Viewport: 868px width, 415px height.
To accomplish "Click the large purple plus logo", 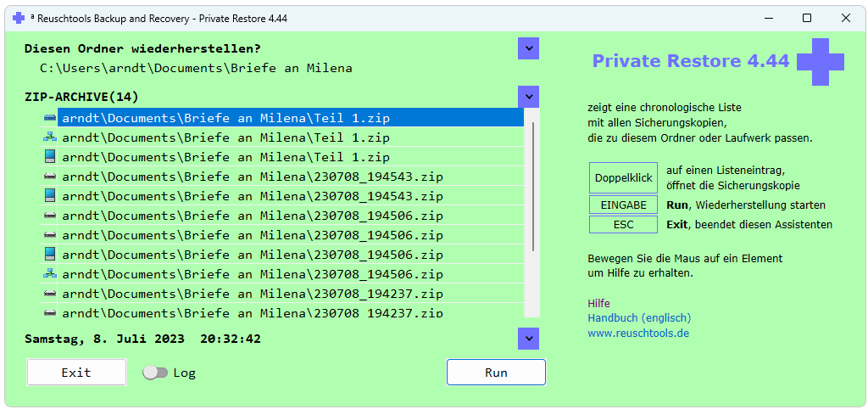I will click(821, 61).
